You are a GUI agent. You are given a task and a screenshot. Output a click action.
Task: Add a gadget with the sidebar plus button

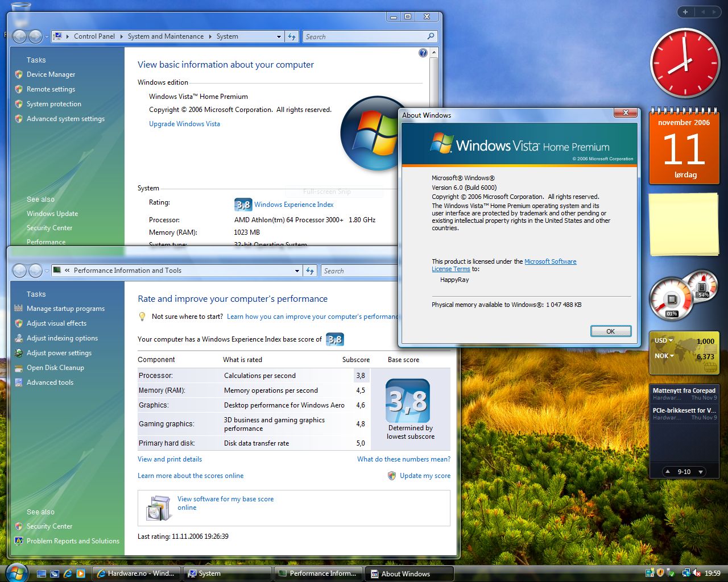685,12
